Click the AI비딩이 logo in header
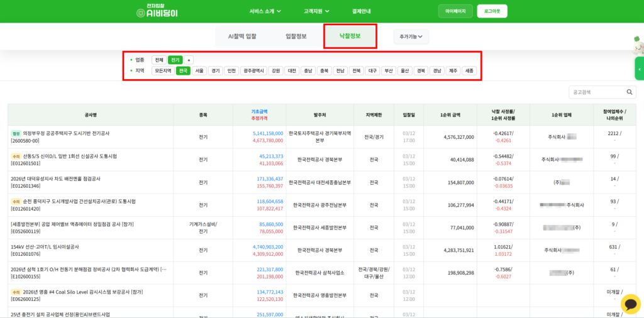Viewport: 644px width, 318px height. tap(157, 11)
